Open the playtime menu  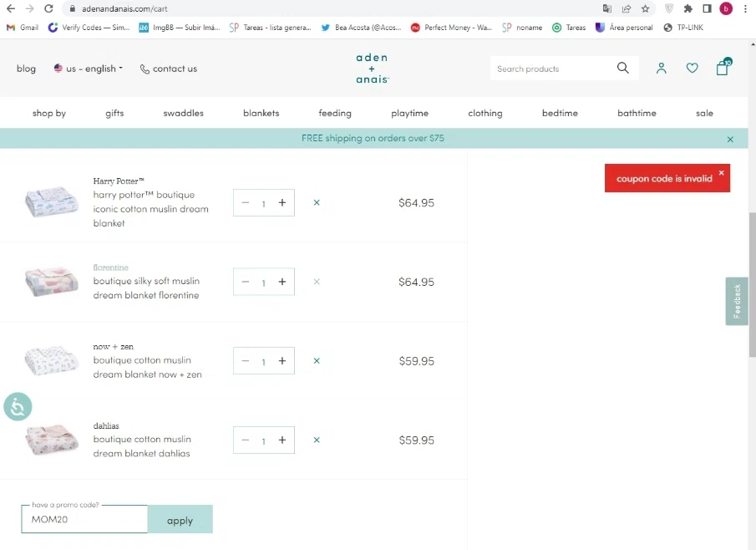409,113
